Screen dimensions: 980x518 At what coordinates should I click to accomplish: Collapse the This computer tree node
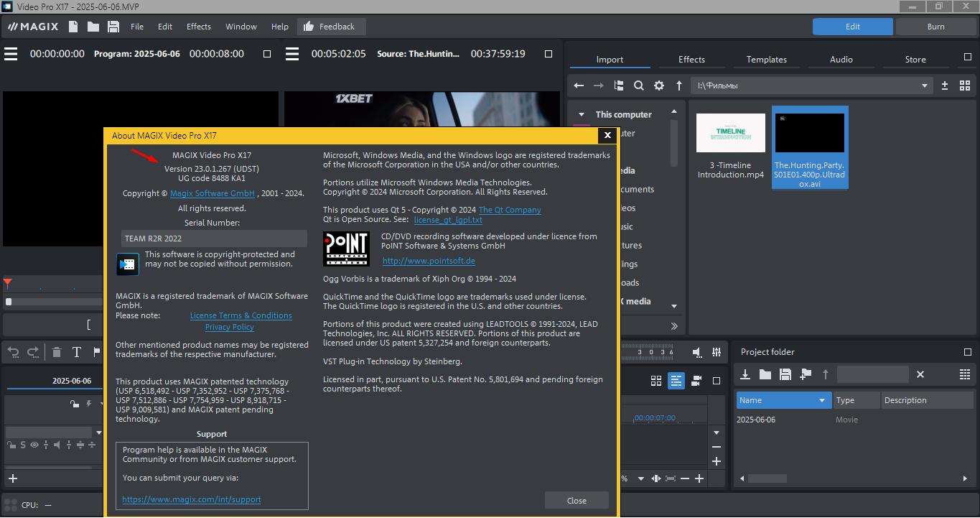581,114
